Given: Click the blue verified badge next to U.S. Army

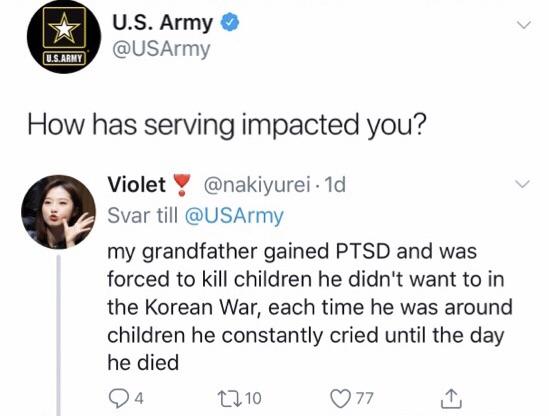Looking at the screenshot, I should click(229, 22).
